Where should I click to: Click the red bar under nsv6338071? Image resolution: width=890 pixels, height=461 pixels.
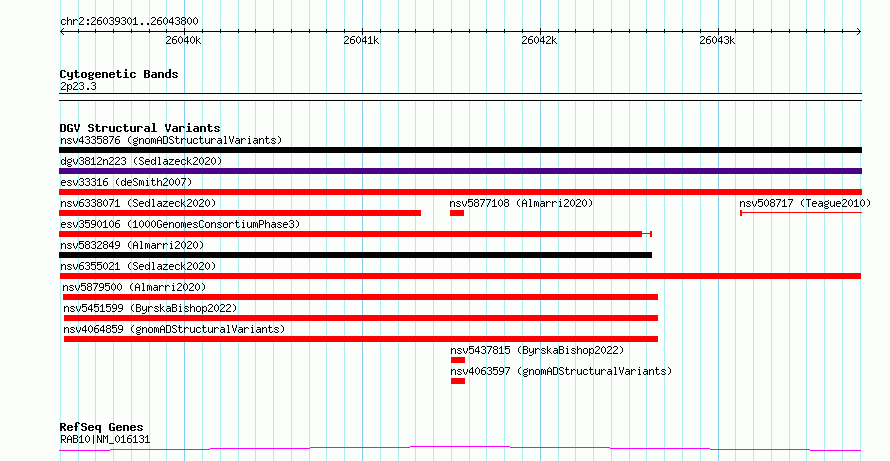[x=240, y=213]
